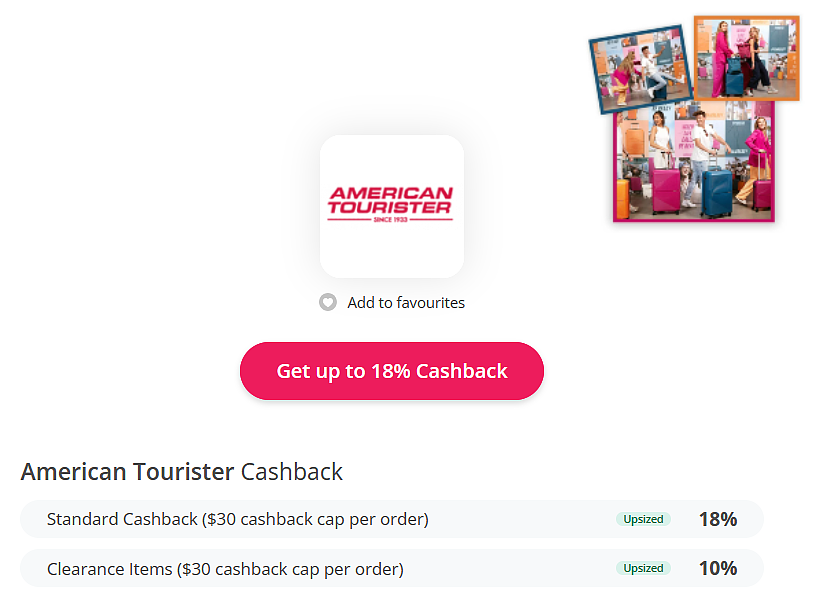Select the Add to favourites text
The width and height of the screenshot is (836, 612).
point(406,303)
